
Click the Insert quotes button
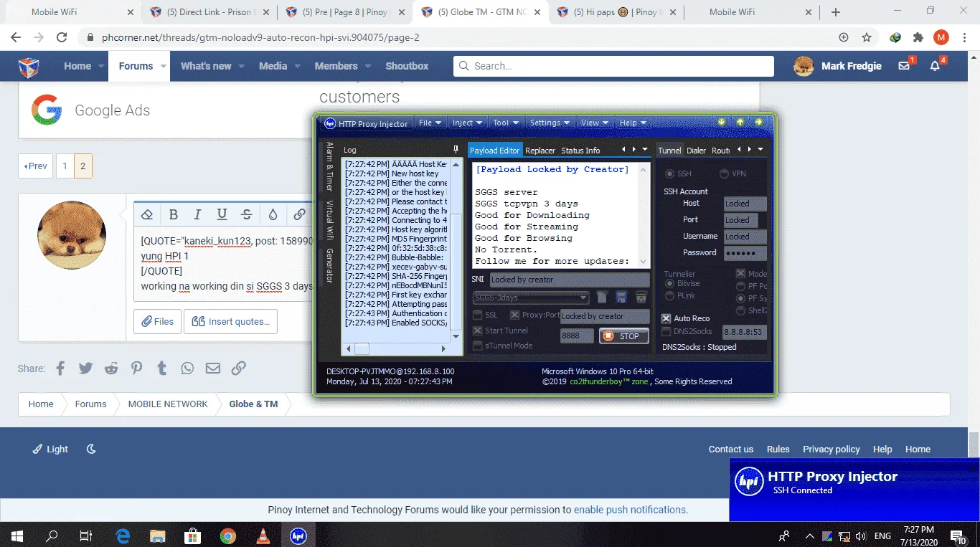point(230,321)
